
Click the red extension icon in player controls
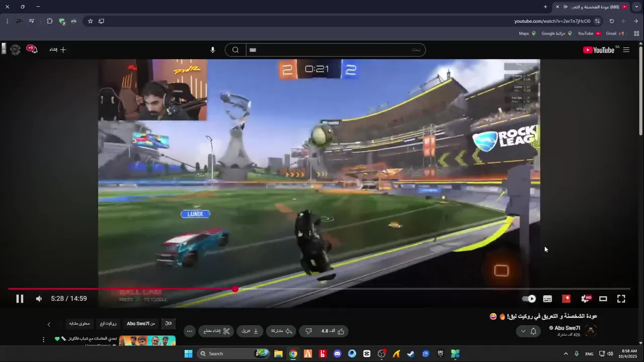point(566,299)
